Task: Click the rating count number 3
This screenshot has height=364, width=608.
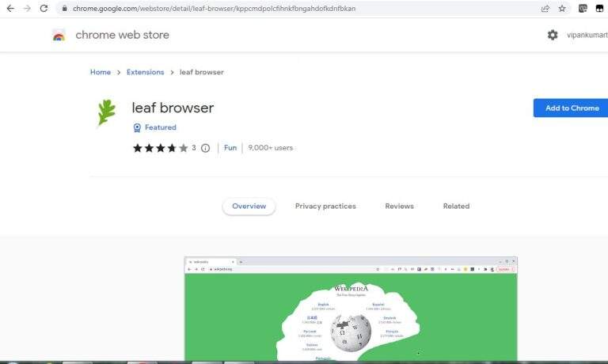Action: 193,148
